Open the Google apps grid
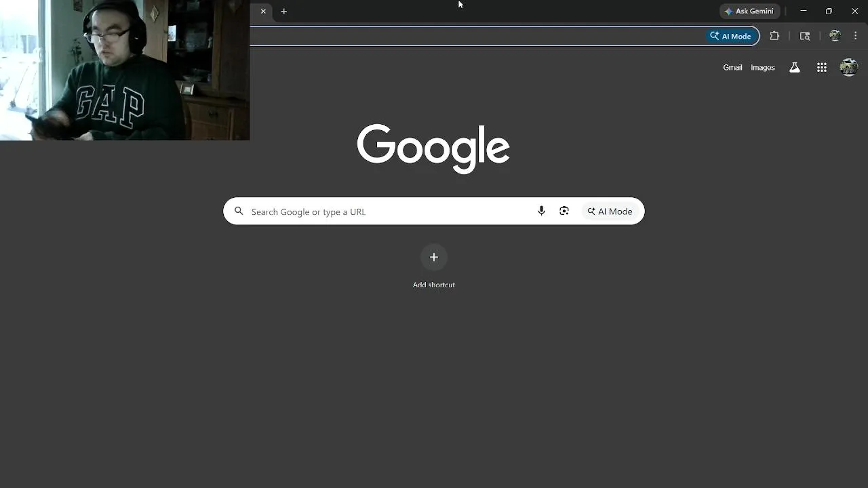The image size is (868, 488). (x=822, y=68)
